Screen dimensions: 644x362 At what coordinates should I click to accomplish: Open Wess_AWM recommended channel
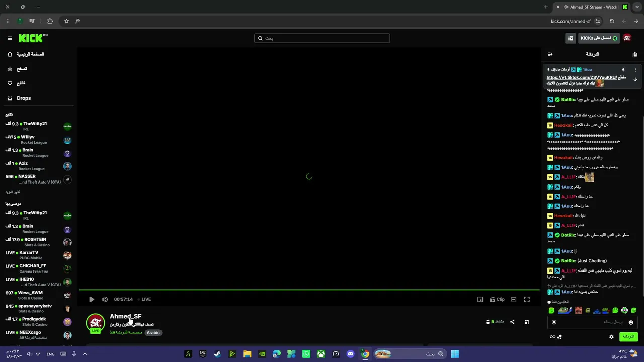38,295
